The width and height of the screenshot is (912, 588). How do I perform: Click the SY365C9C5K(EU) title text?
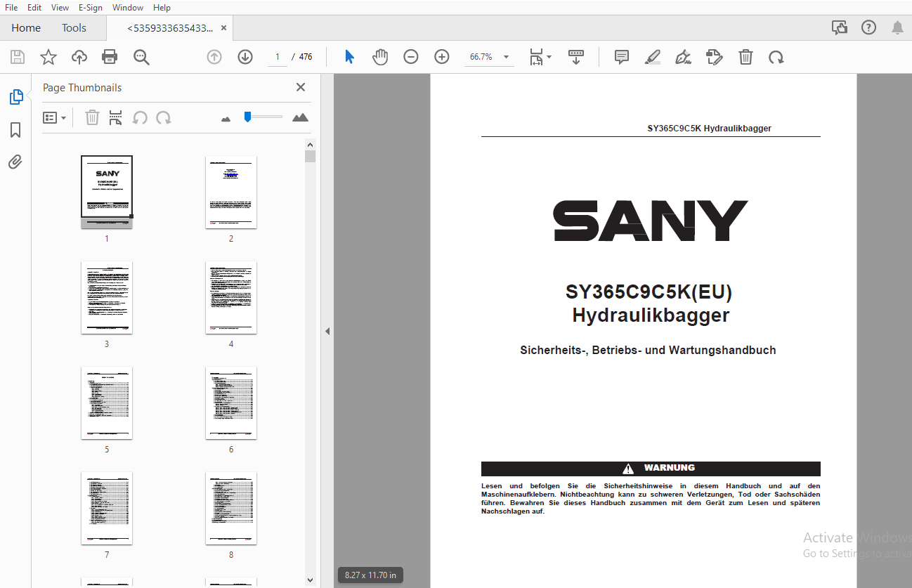tap(649, 292)
